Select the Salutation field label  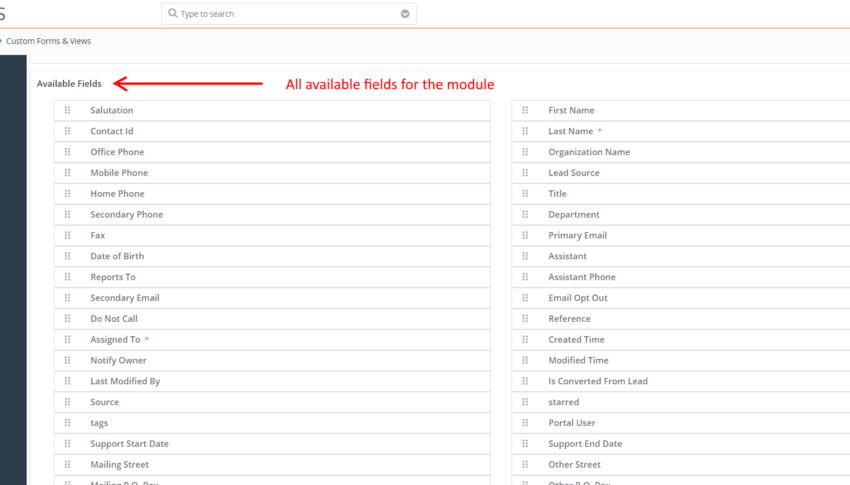pos(112,111)
